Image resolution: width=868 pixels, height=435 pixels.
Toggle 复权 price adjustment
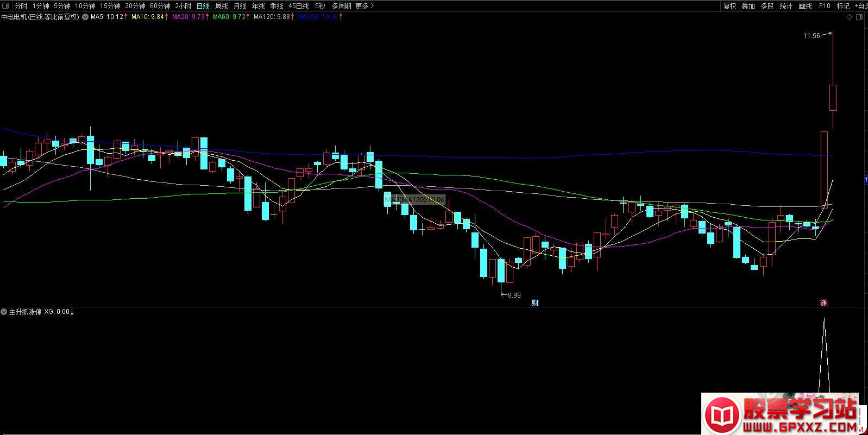click(729, 6)
